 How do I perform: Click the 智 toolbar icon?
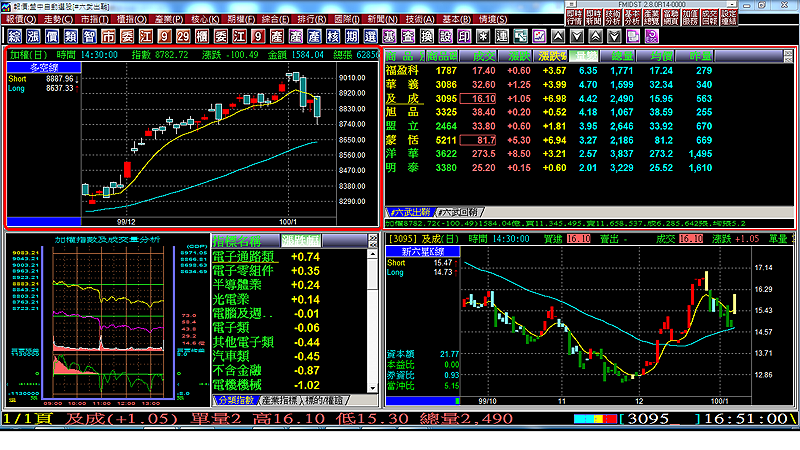tap(89, 36)
